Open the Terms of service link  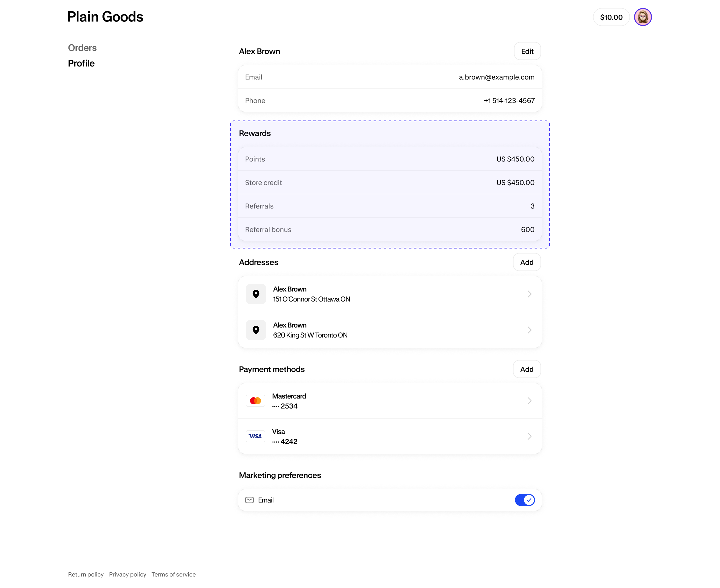click(173, 574)
